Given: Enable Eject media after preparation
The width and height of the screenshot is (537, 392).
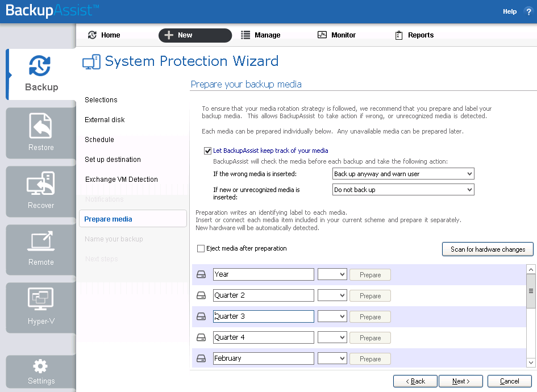Looking at the screenshot, I should [201, 249].
